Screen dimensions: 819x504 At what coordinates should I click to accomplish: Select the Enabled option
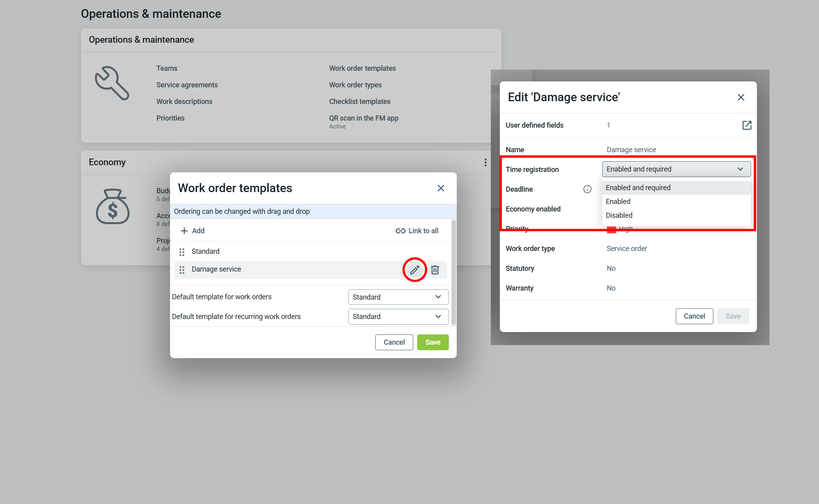coord(618,202)
